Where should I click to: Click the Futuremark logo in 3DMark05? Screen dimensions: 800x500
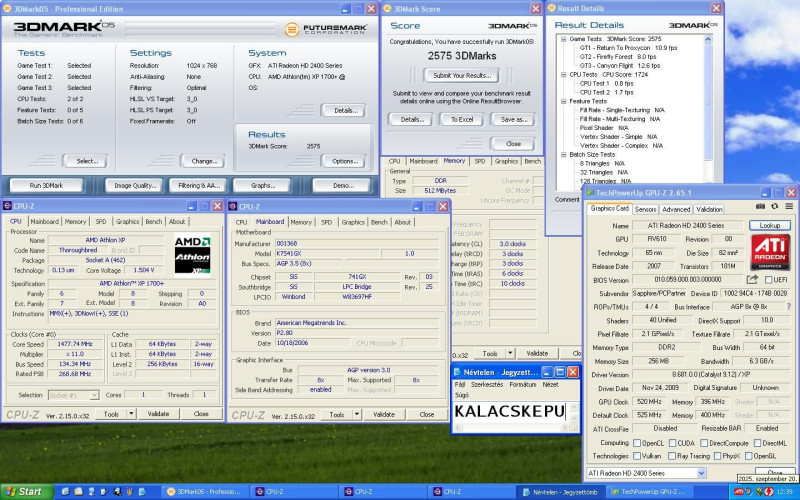324,29
